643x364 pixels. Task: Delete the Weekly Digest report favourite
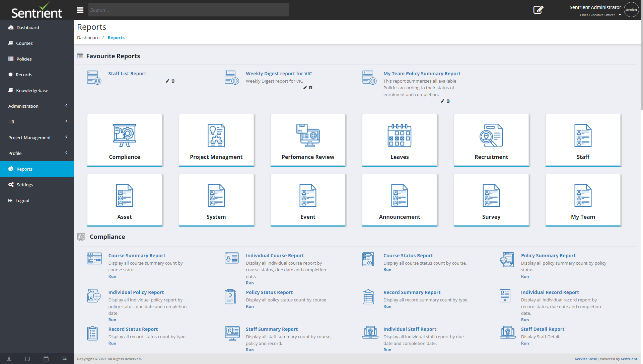tap(310, 88)
